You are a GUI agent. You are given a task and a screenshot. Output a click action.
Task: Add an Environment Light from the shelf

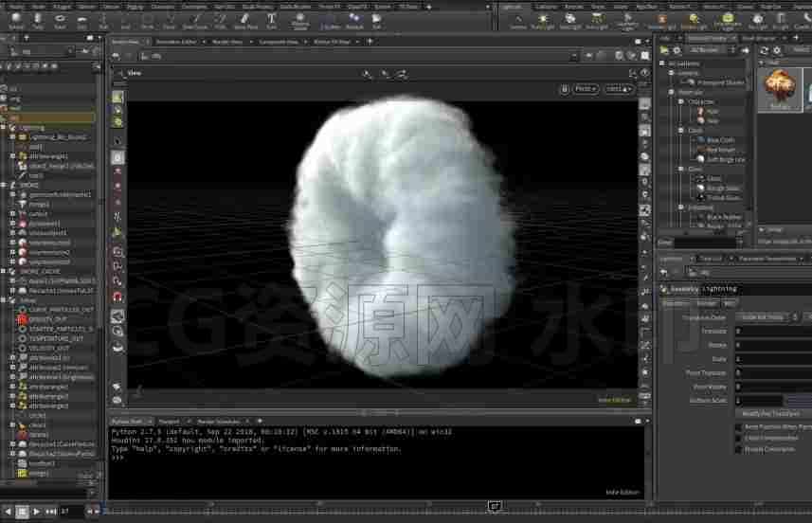(x=728, y=21)
